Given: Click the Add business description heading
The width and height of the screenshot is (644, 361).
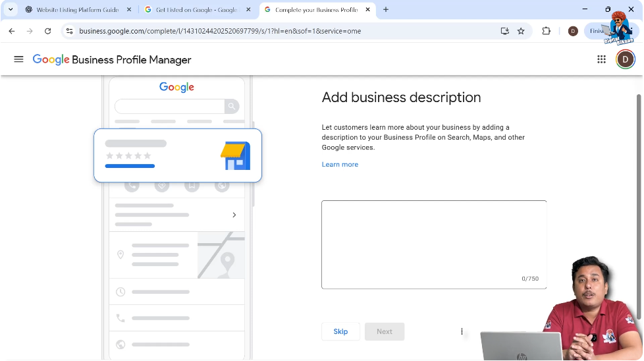Looking at the screenshot, I should (401, 97).
